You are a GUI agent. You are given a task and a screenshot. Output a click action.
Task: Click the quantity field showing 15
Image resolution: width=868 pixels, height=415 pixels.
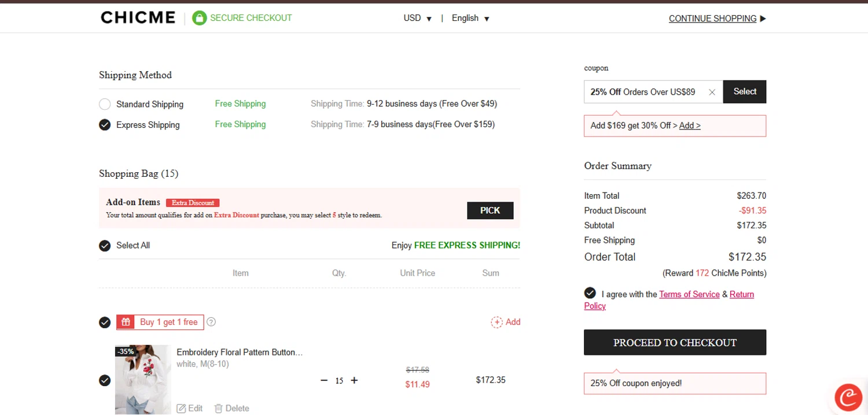click(339, 380)
